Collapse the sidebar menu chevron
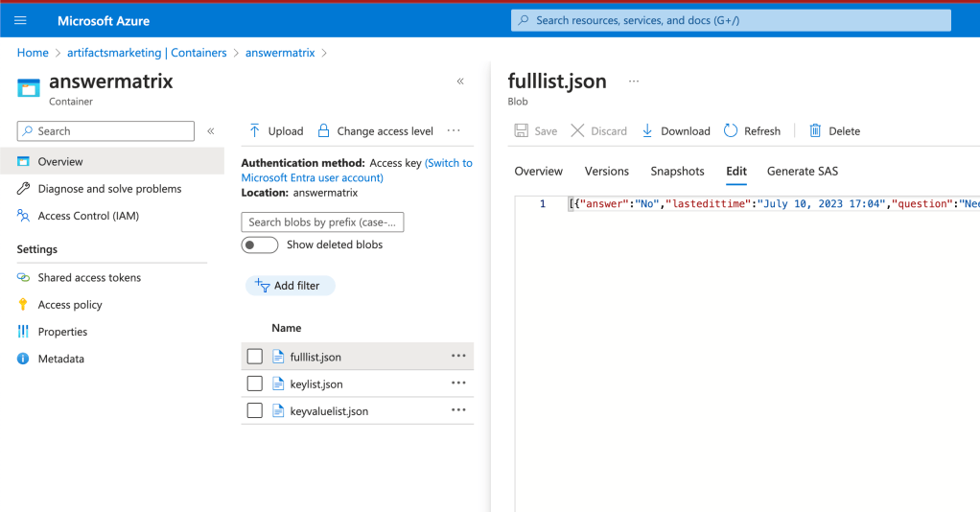The width and height of the screenshot is (980, 512). pos(211,131)
